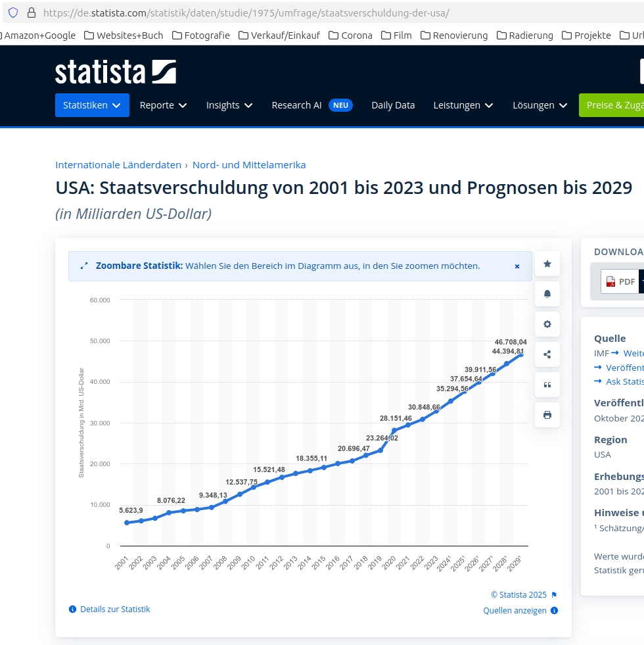Click the lock icon in address bar

coord(31,12)
